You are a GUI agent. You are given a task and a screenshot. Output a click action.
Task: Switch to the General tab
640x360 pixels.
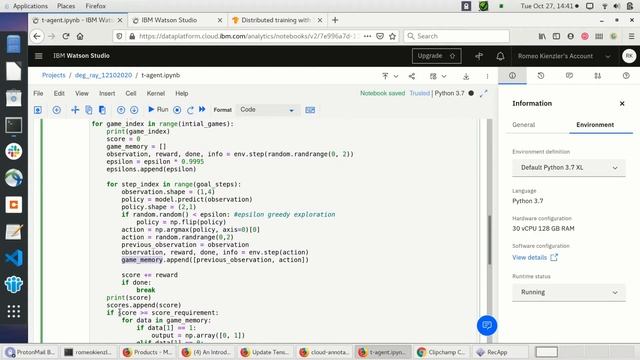click(524, 124)
